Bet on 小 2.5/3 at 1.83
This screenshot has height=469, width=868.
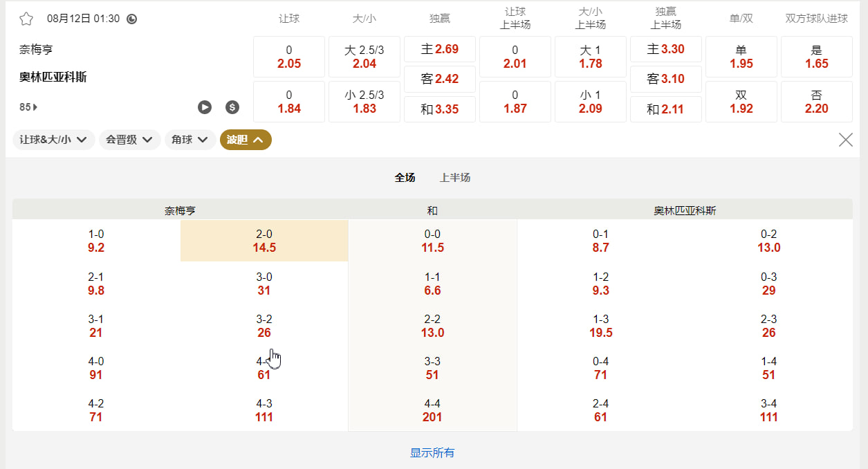tap(364, 102)
